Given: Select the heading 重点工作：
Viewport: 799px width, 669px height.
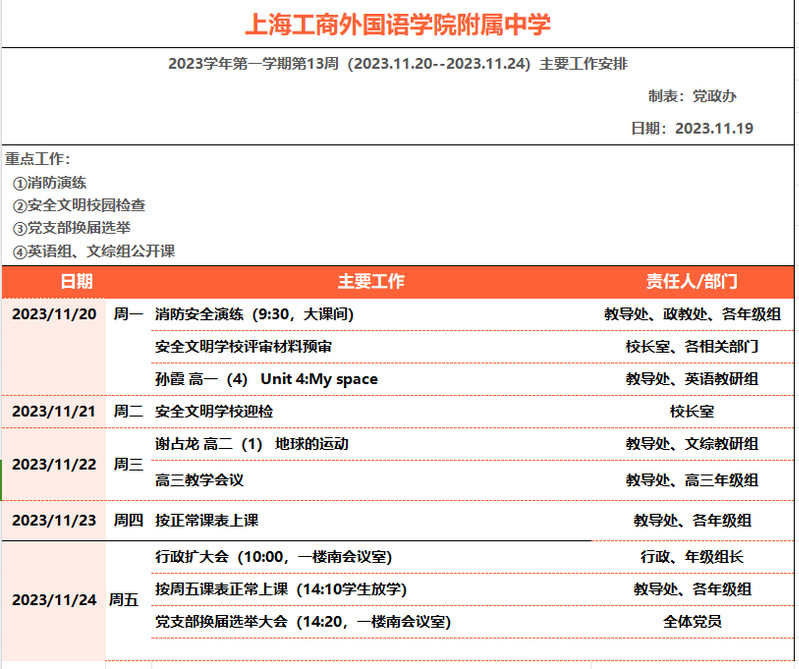Looking at the screenshot, I should click(x=38, y=159).
